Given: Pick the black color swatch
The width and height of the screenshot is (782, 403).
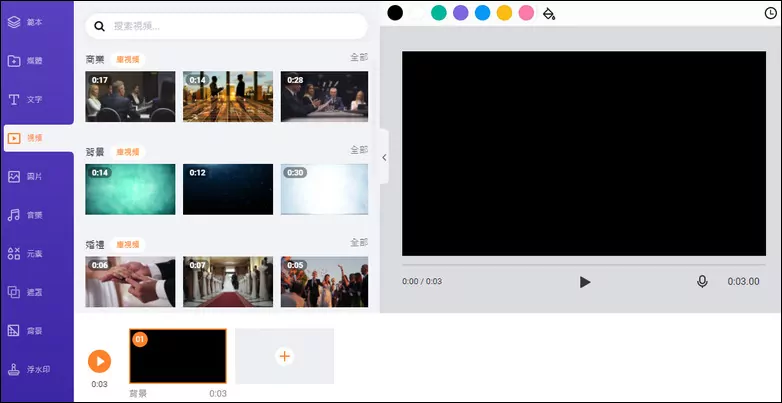Looking at the screenshot, I should point(395,13).
